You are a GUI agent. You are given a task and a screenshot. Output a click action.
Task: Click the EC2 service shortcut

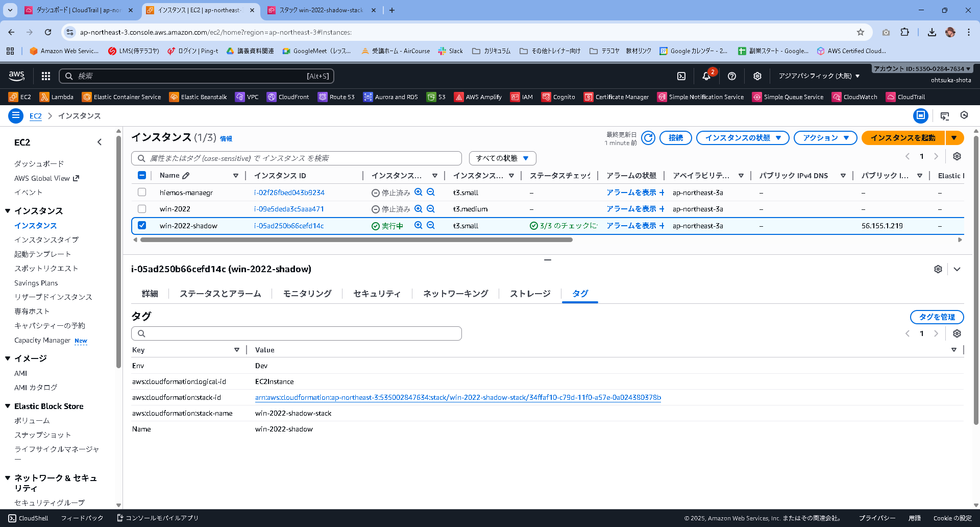pyautogui.click(x=20, y=97)
